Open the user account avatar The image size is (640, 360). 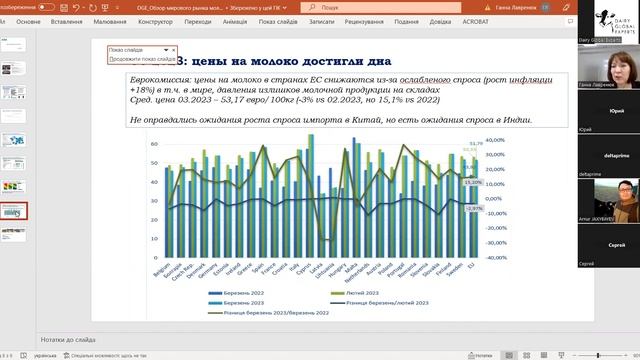[x=545, y=7]
